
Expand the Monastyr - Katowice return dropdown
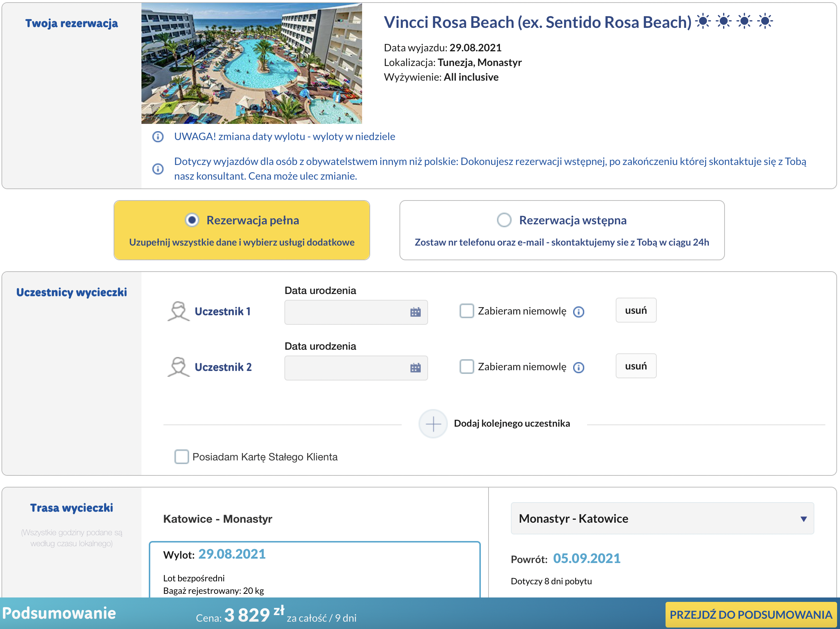pos(662,518)
